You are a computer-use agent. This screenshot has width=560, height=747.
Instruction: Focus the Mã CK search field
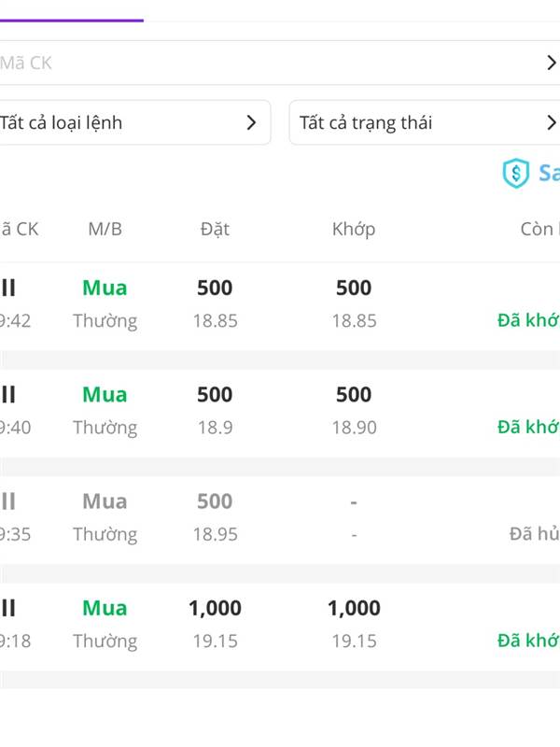261,63
